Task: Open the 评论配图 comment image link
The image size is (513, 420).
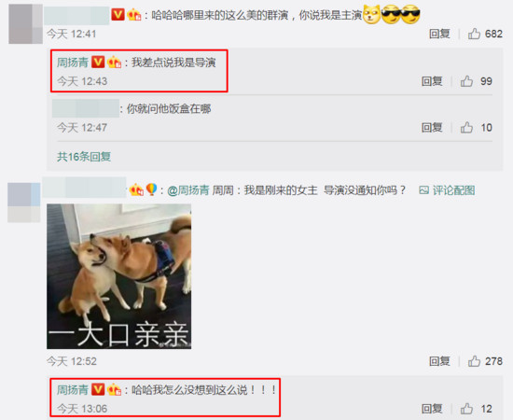Action: 453,190
